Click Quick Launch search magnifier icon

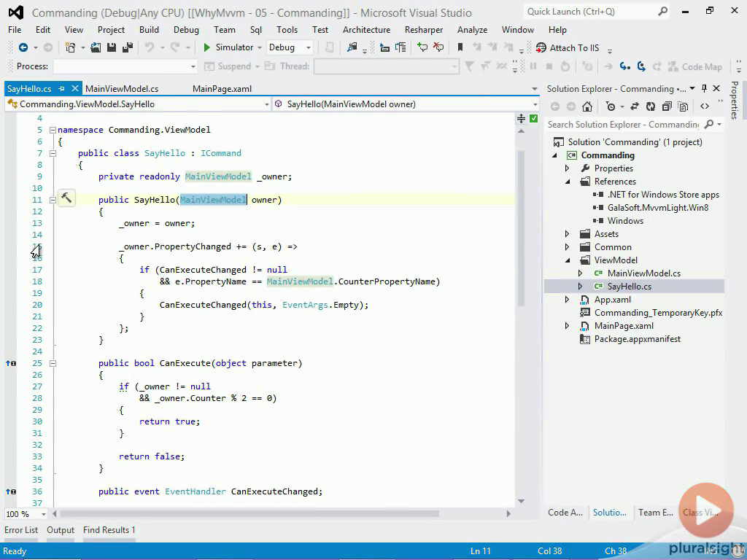click(x=662, y=12)
